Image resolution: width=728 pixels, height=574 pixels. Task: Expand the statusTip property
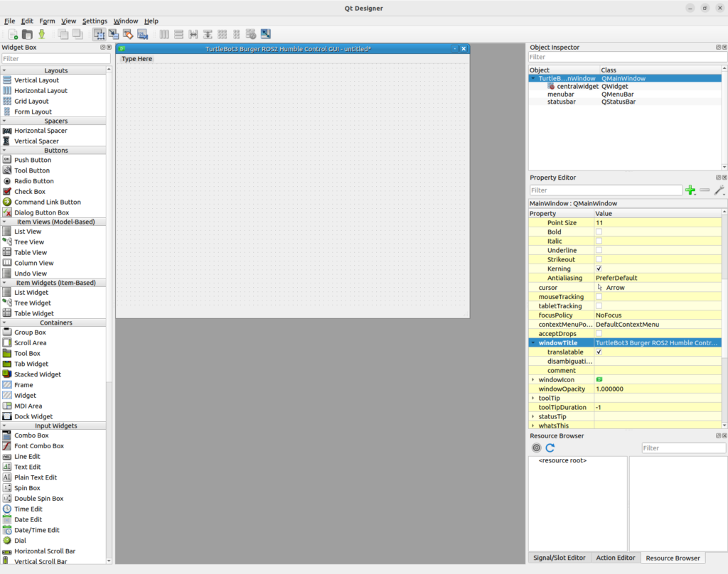point(533,417)
